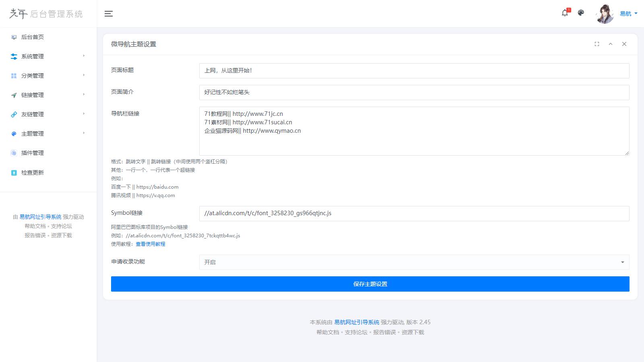Click the sidebar collapse hamburger icon

point(108,14)
